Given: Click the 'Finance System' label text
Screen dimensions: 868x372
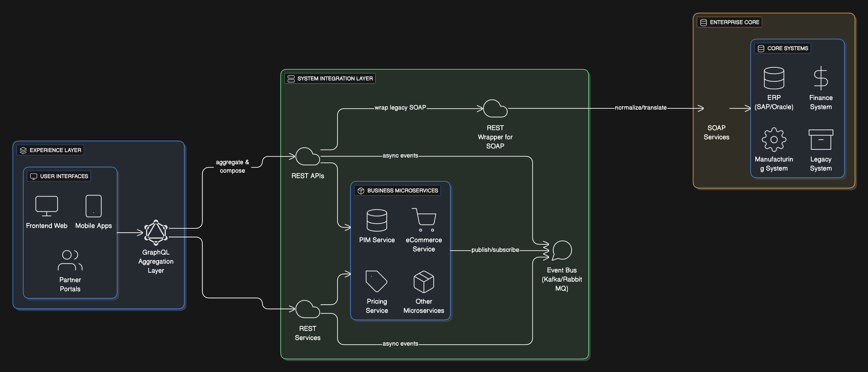Looking at the screenshot, I should [821, 102].
